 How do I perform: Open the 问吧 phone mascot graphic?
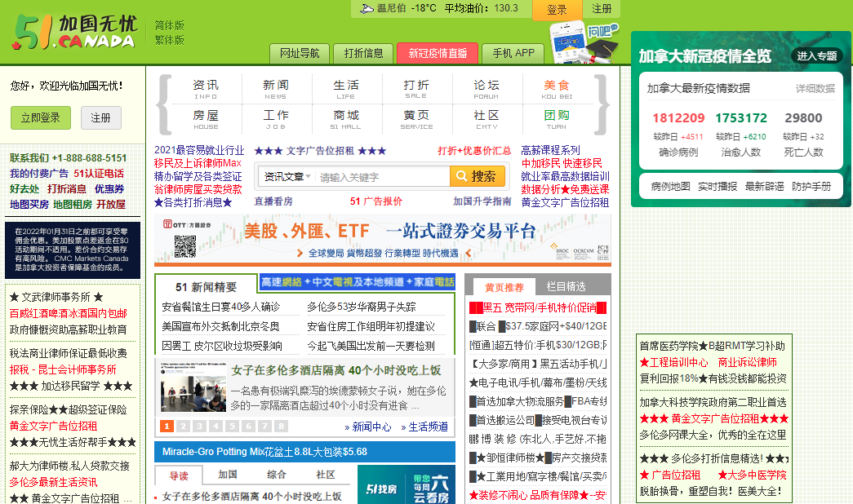tap(583, 42)
